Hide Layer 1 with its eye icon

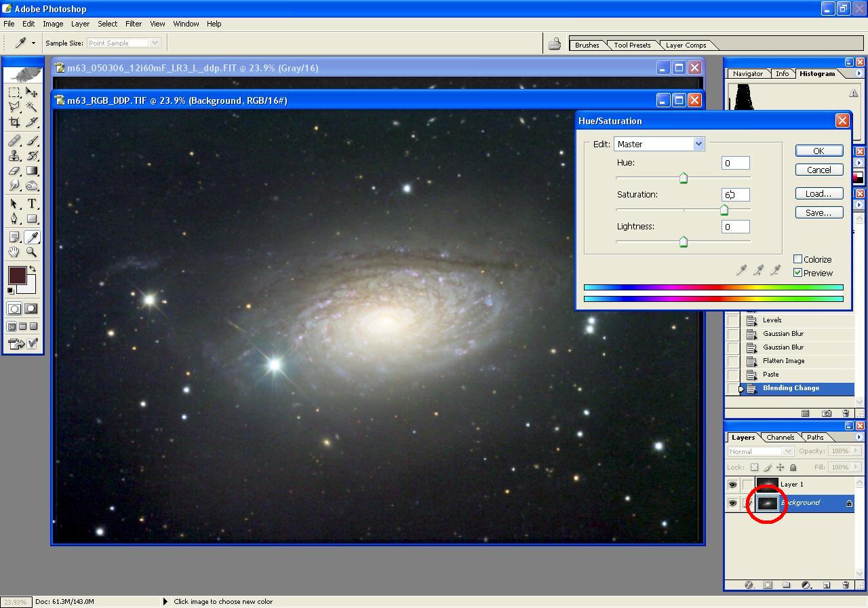pos(732,484)
